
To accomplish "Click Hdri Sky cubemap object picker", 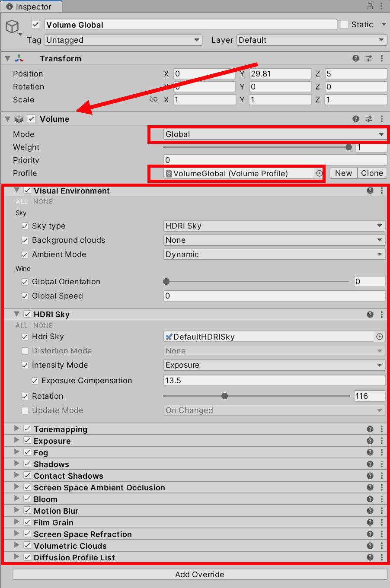I will tap(380, 337).
